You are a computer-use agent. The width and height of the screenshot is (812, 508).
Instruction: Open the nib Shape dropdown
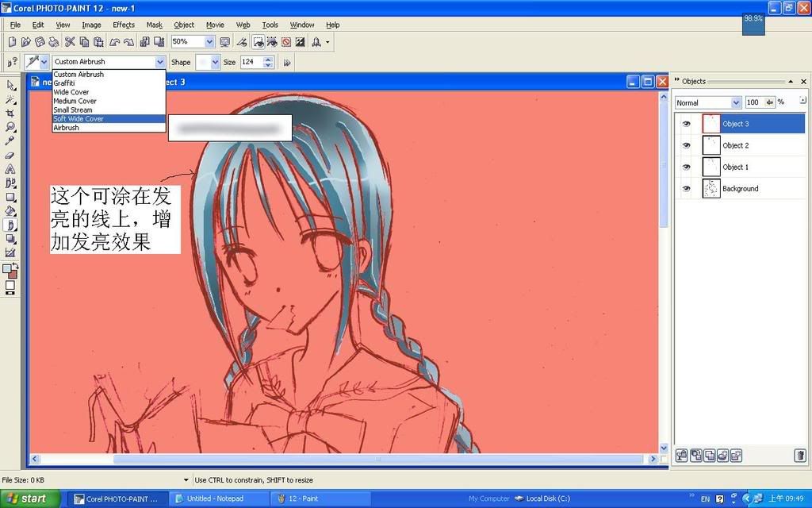pyautogui.click(x=215, y=62)
